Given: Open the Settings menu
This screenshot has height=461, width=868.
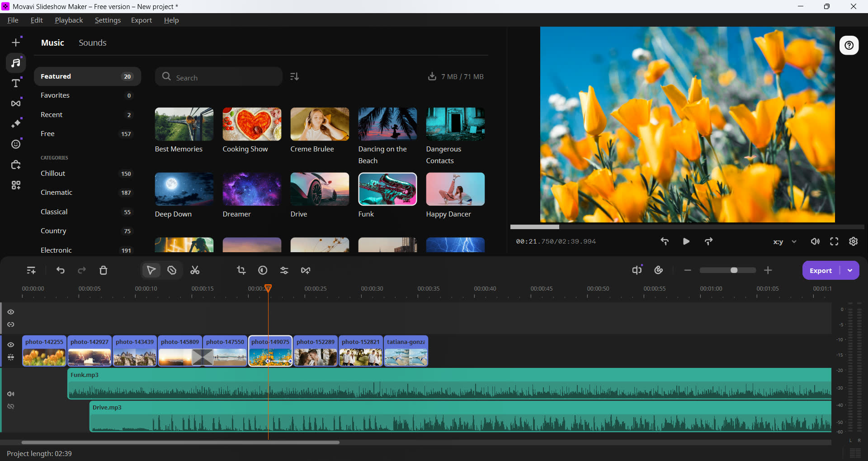Looking at the screenshot, I should (x=108, y=20).
